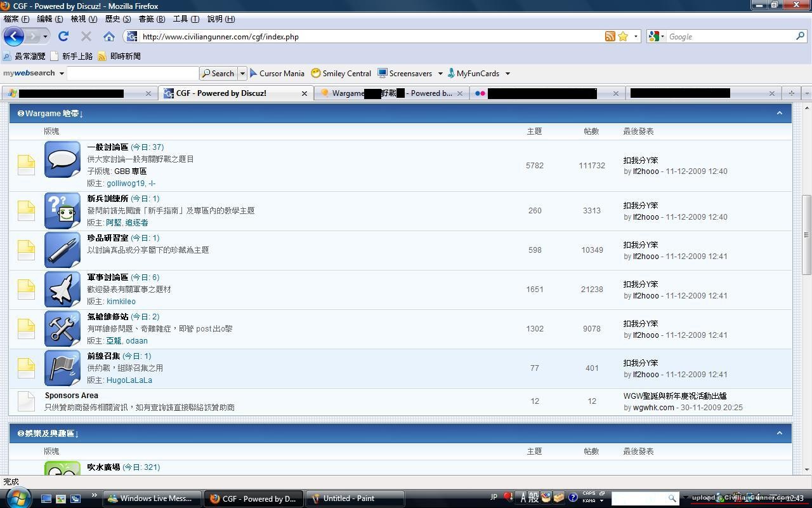Open the wrench and screwdriver repair forum icon
This screenshot has height=508, width=812.
pyautogui.click(x=62, y=329)
